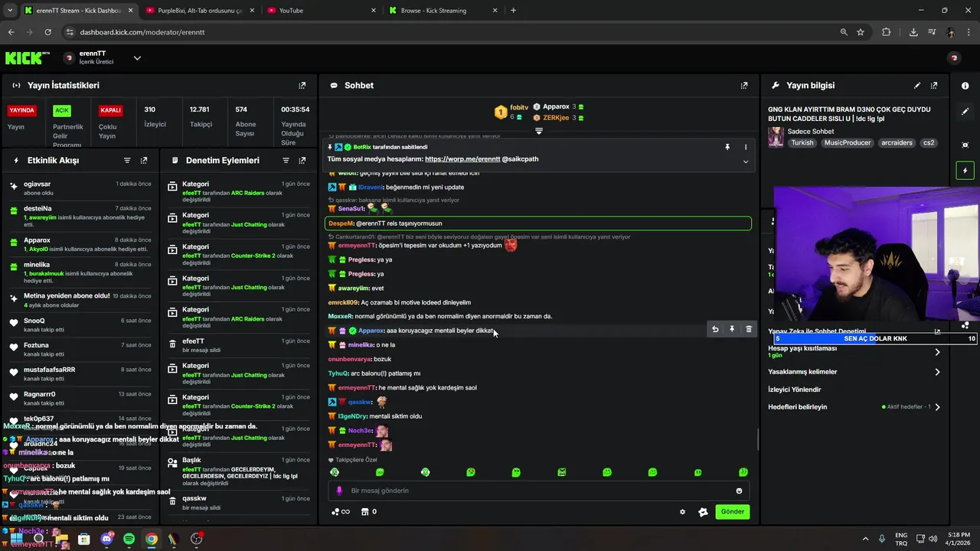Image resolution: width=980 pixels, height=551 pixels.
Task: Expand the erennTT channel dropdown
Action: (137, 58)
